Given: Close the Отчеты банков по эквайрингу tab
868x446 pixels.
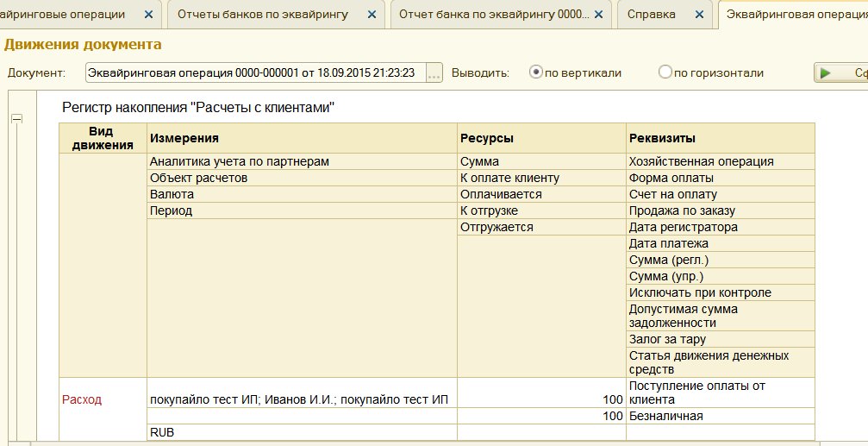Looking at the screenshot, I should pyautogui.click(x=372, y=15).
